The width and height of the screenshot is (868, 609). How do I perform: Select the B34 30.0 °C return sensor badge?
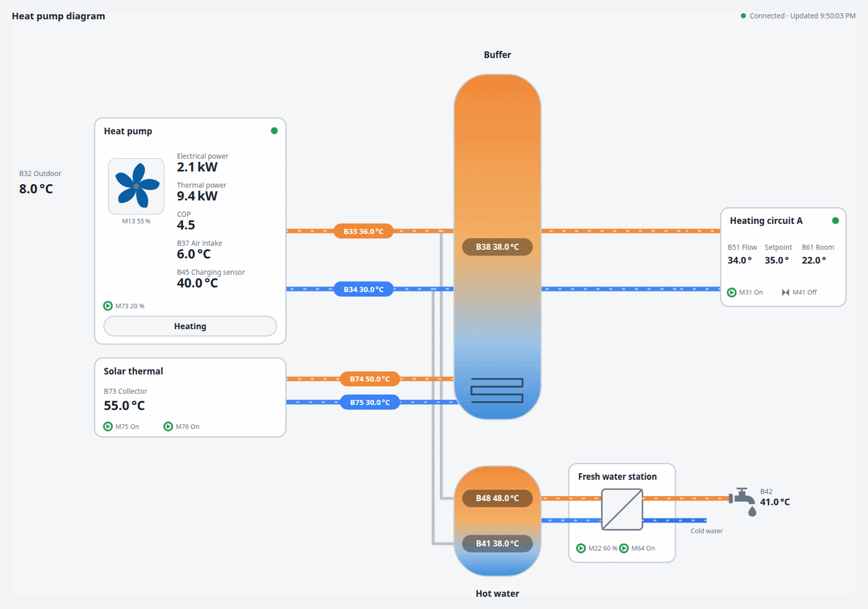[363, 290]
